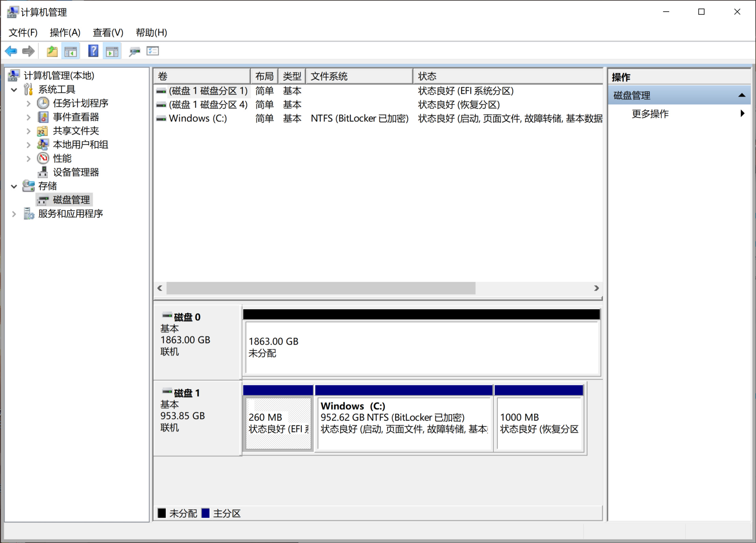Expand the 服务和应用程序 node
The image size is (756, 543).
[x=14, y=214]
